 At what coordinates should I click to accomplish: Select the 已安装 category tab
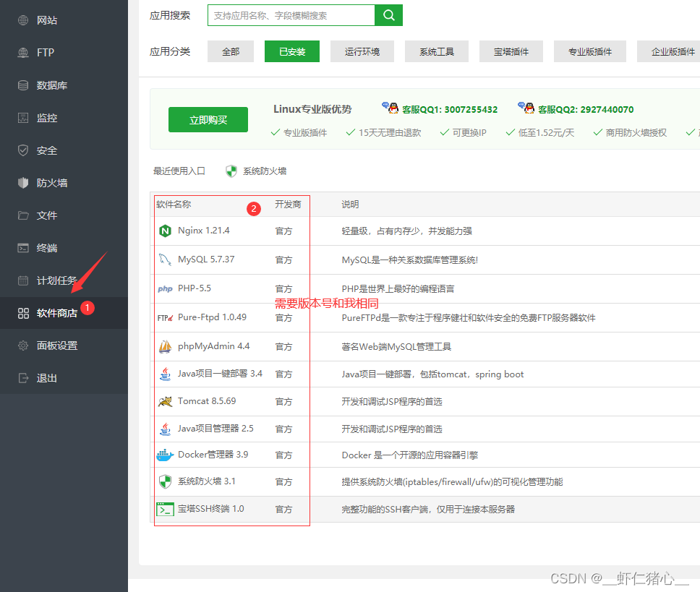[292, 51]
